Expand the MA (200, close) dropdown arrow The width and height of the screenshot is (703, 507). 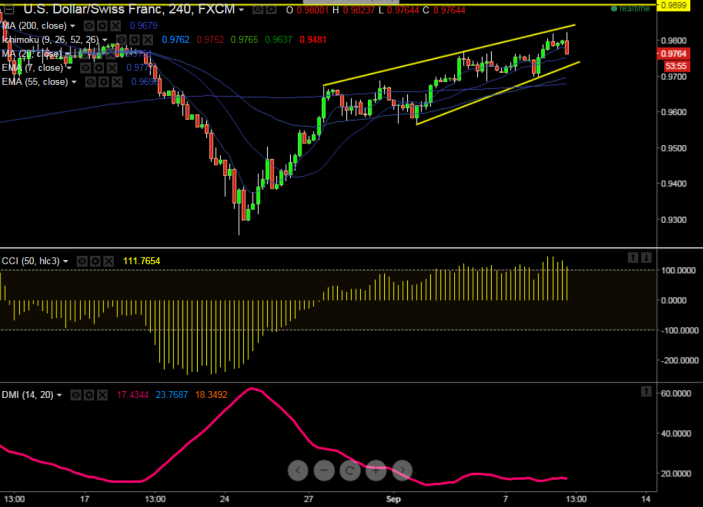[73, 26]
